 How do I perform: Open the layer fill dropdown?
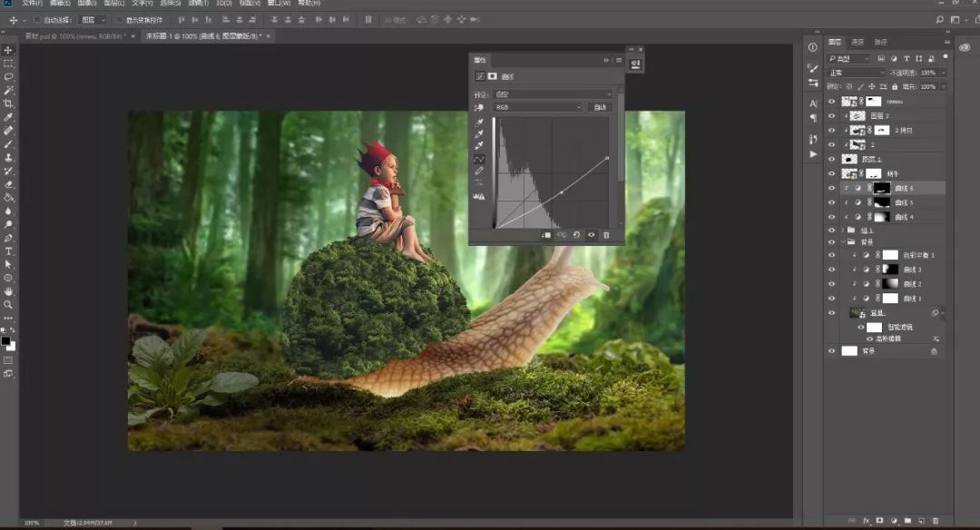(x=943, y=87)
